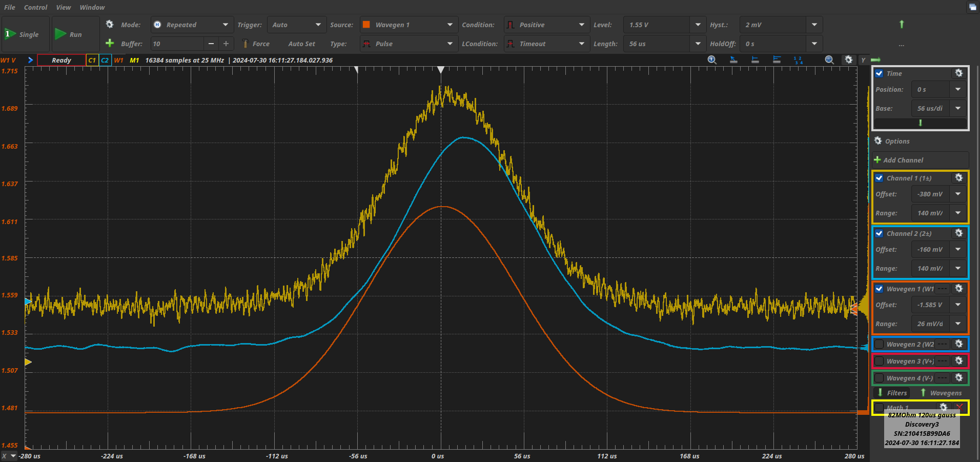Open the Control menu

click(35, 7)
